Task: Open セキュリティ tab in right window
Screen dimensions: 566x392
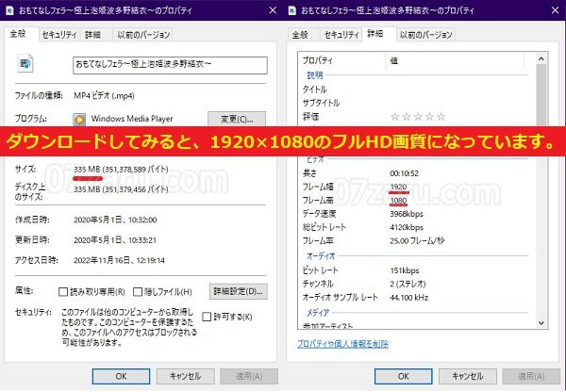Action: tap(341, 35)
